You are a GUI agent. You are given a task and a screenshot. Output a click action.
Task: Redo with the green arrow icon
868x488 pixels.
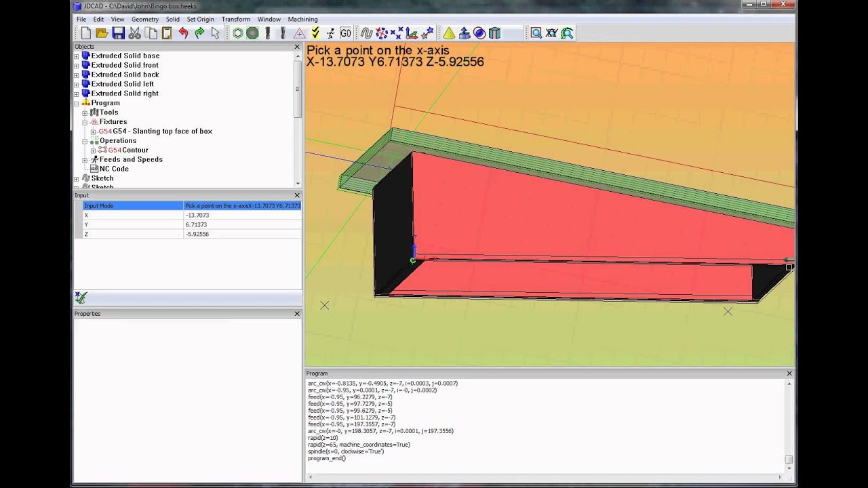(199, 33)
